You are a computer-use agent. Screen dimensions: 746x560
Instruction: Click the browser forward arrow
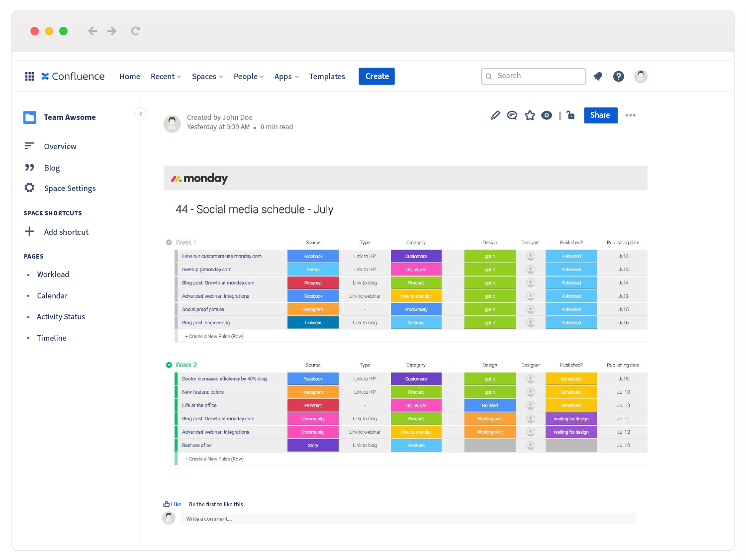coord(112,31)
